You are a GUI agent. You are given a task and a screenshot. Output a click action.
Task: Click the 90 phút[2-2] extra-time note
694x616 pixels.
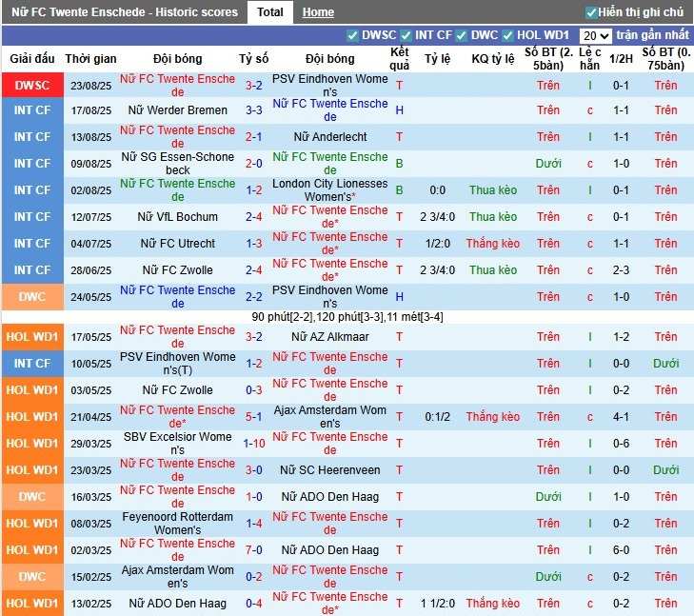coord(347,317)
